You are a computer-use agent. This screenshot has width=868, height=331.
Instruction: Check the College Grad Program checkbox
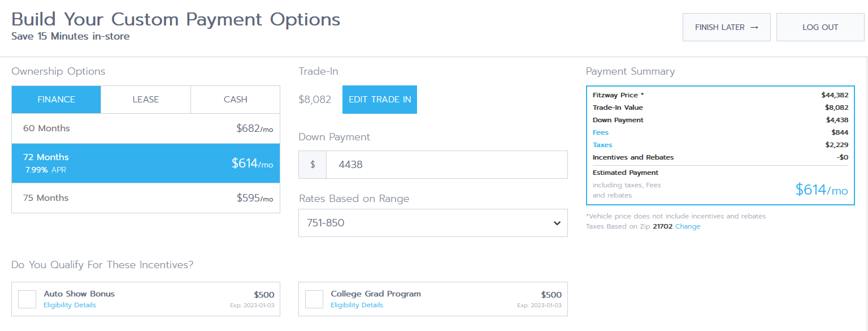click(x=314, y=299)
